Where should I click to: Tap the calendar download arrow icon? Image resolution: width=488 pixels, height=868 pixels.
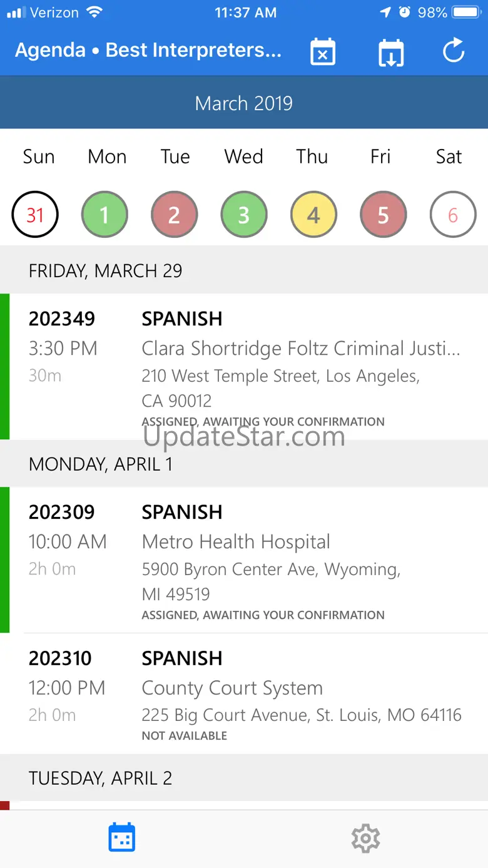(391, 52)
